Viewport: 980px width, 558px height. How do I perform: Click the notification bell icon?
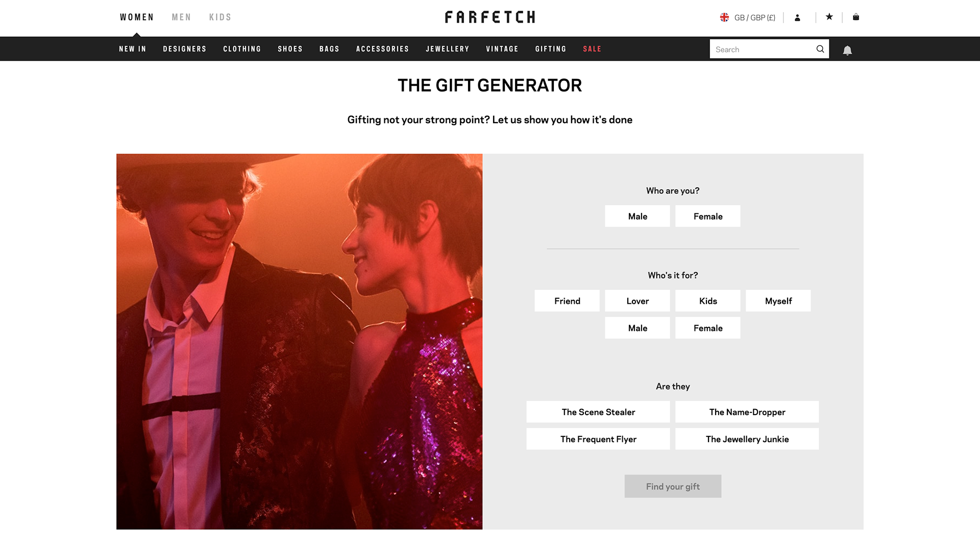tap(847, 50)
